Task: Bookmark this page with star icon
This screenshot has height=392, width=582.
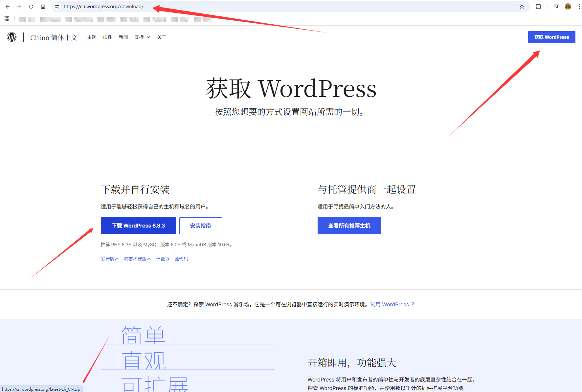Action: pos(522,7)
